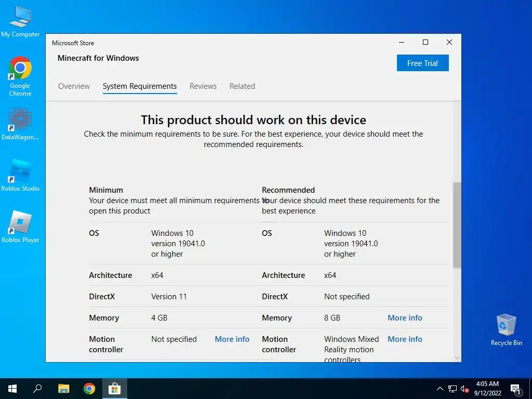
Task: Switch to the Overview tab
Action: (x=74, y=86)
